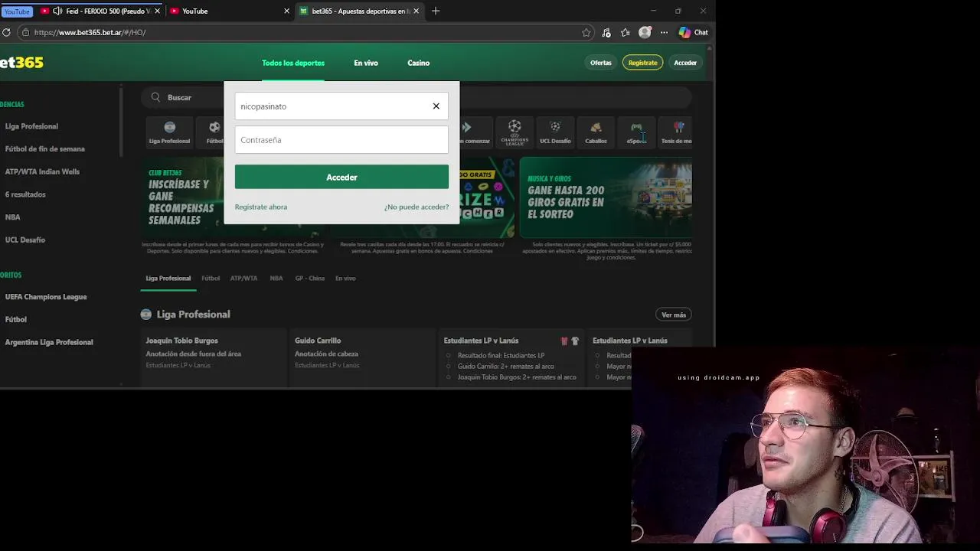This screenshot has height=551, width=980.
Task: Select the Guido Carrillo bet card
Action: 363,357
